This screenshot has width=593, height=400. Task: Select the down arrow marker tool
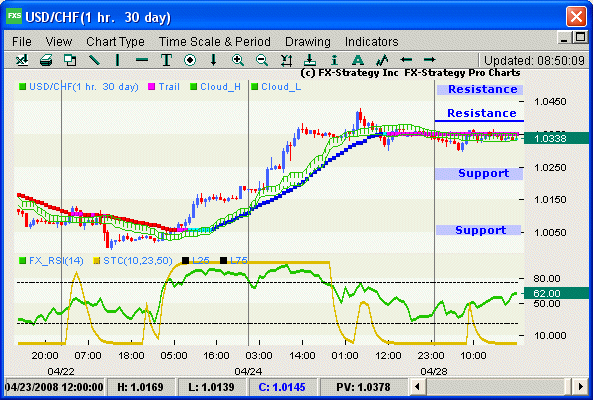(x=214, y=60)
